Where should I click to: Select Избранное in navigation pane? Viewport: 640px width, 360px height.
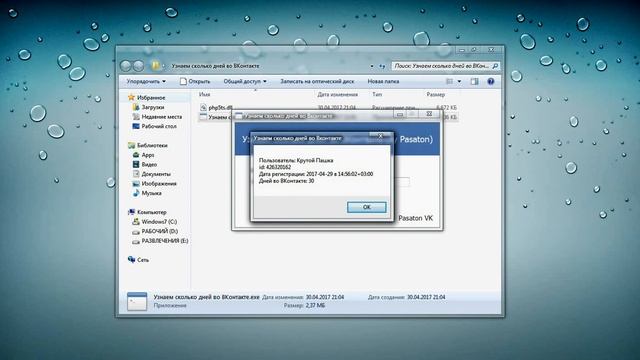click(x=151, y=98)
